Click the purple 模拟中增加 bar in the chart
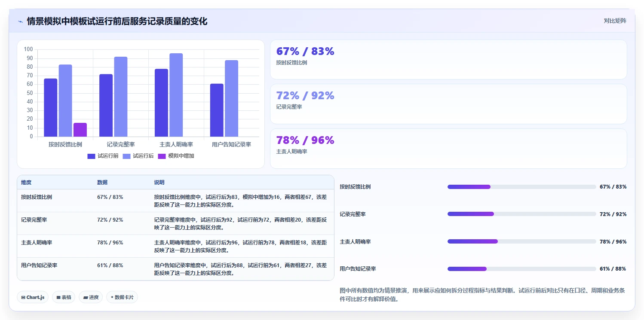 coord(80,130)
